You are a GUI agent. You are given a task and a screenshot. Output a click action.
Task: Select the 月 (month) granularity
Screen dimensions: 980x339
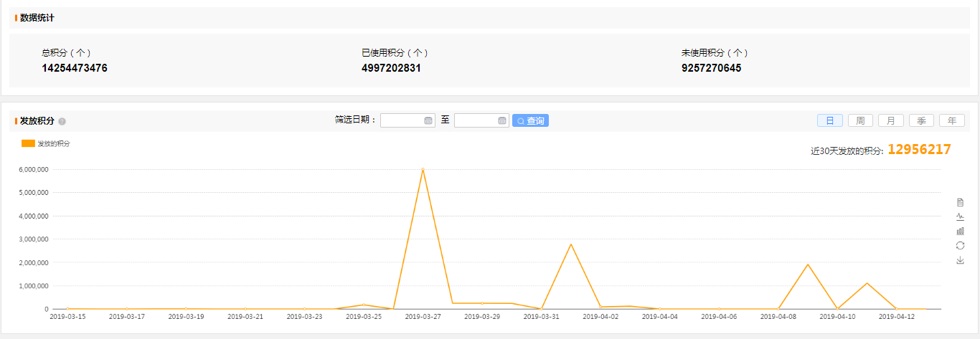[x=890, y=120]
